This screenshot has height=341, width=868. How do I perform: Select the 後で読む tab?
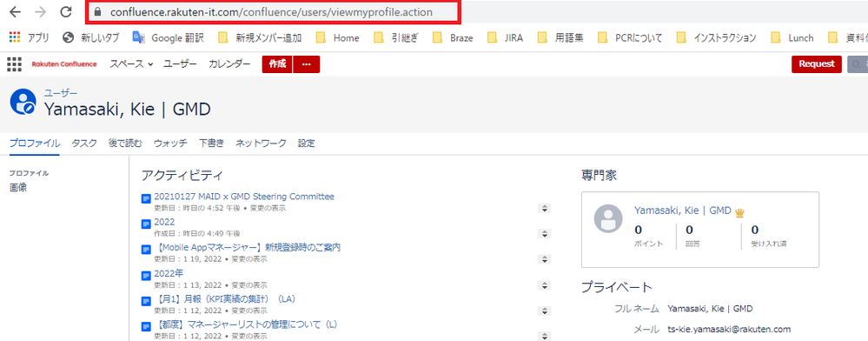126,144
